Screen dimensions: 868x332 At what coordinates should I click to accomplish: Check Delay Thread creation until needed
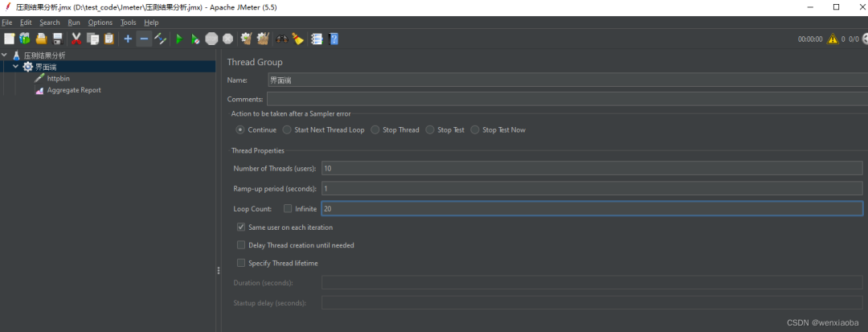[241, 244]
